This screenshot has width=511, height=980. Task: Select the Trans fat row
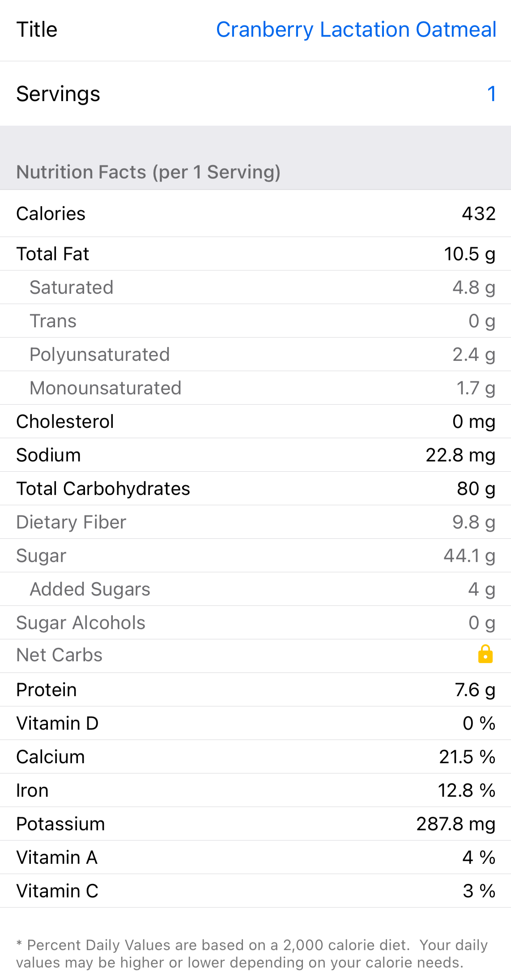click(255, 321)
